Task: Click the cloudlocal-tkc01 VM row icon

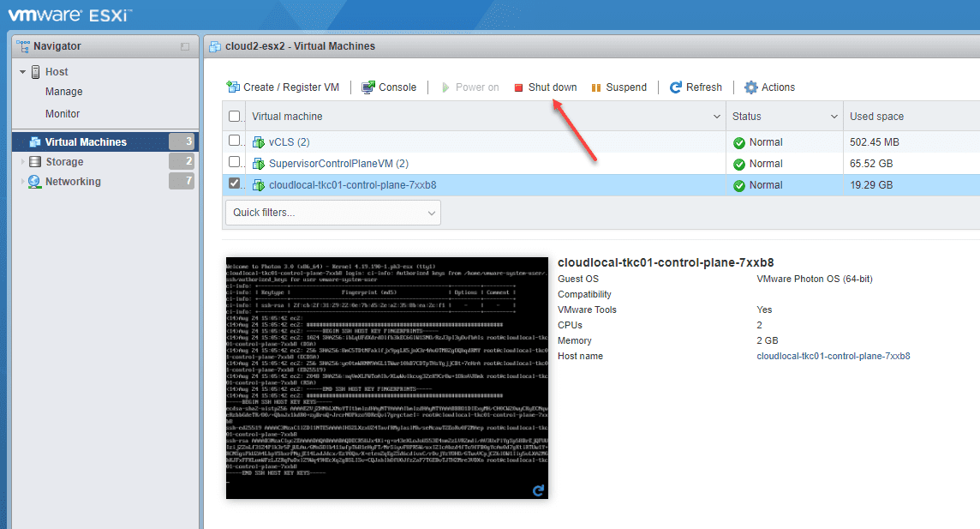Action: pos(258,185)
